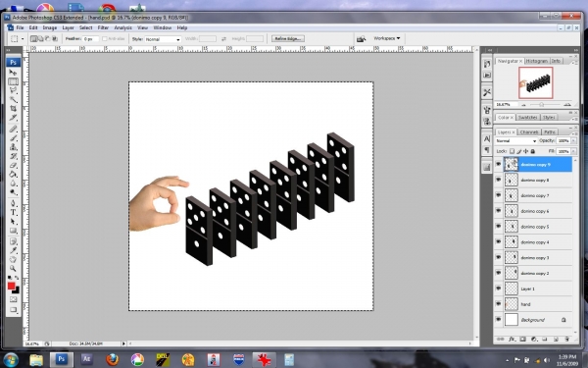
Task: Select the Paint Bucket tool
Action: (13, 174)
